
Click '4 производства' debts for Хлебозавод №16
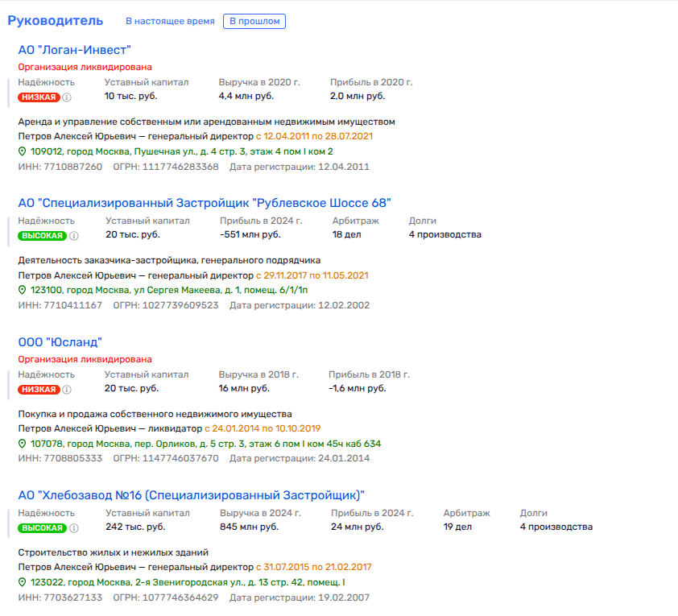pyautogui.click(x=556, y=527)
